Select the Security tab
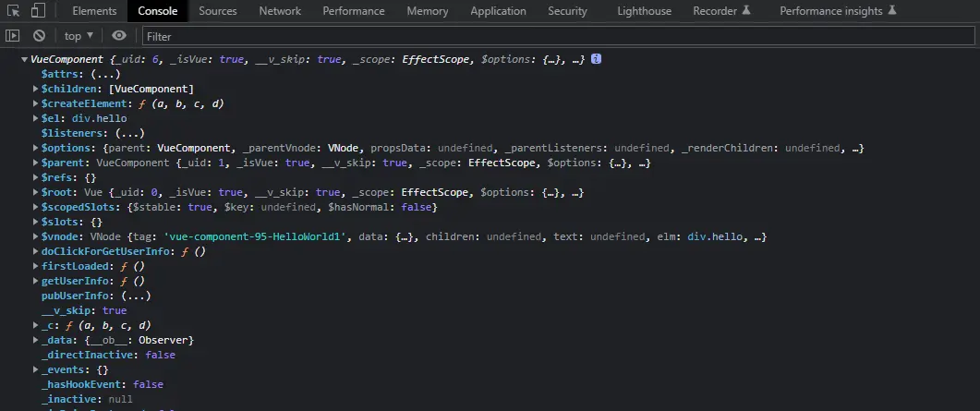 click(x=567, y=10)
